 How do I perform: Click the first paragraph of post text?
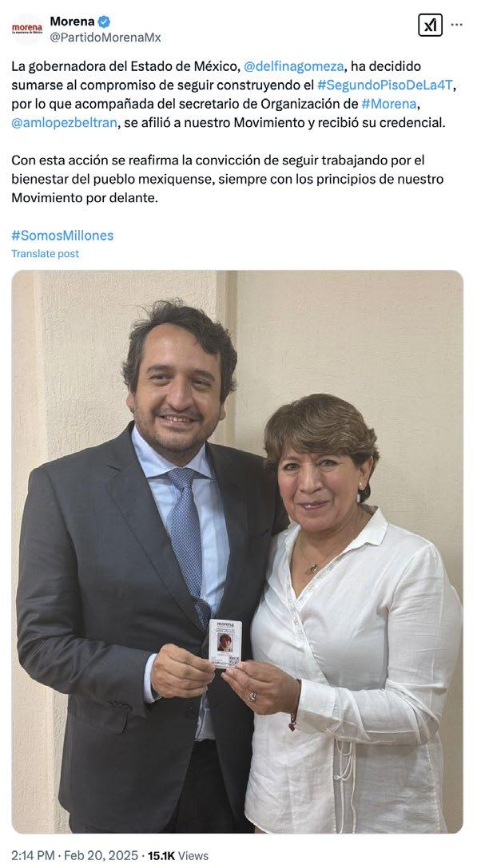tap(234, 95)
